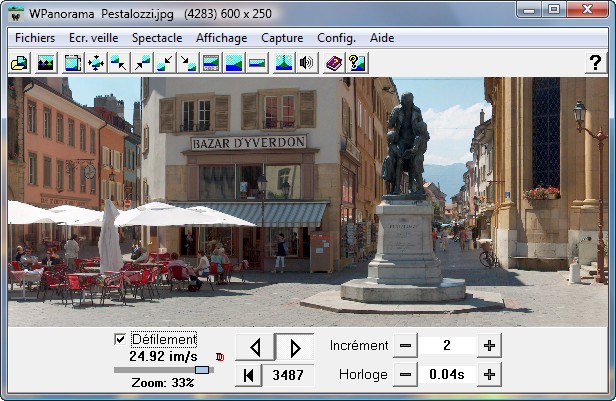
Task: Open the Config. menu
Action: [x=336, y=38]
